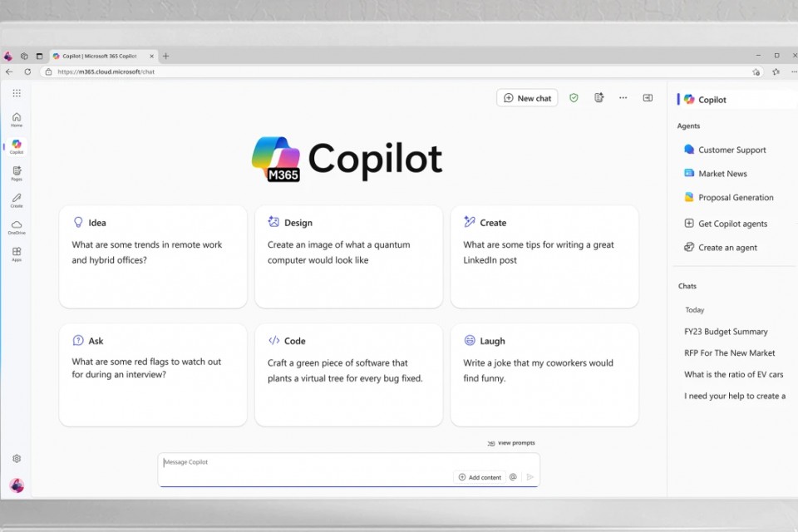The height and width of the screenshot is (532, 798).
Task: Open Apps from the sidebar
Action: [x=17, y=254]
